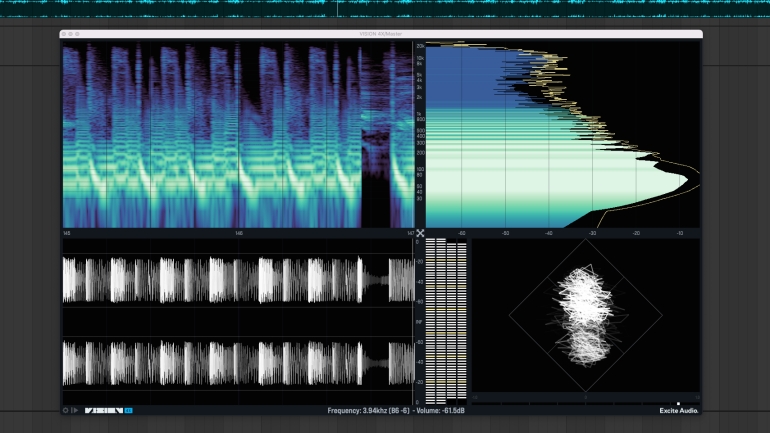This screenshot has width=770, height=433.
Task: Click the bottom channel waveform display
Action: click(238, 362)
